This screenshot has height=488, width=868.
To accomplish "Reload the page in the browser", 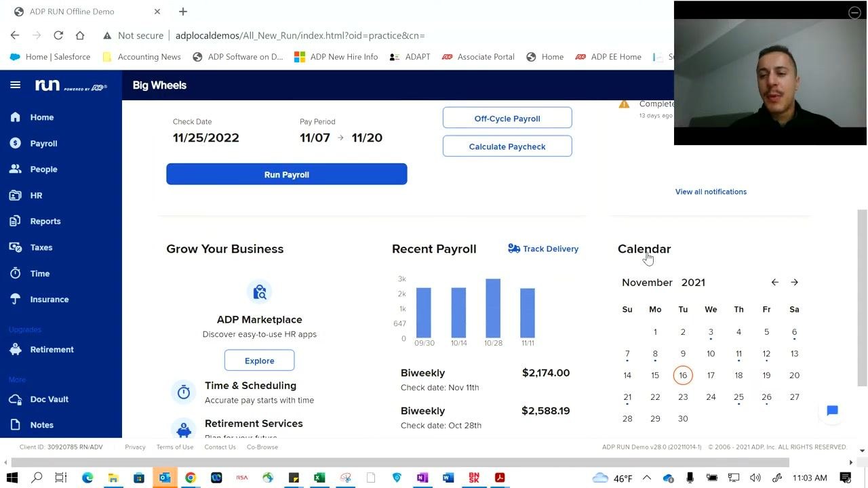I will click(x=58, y=35).
